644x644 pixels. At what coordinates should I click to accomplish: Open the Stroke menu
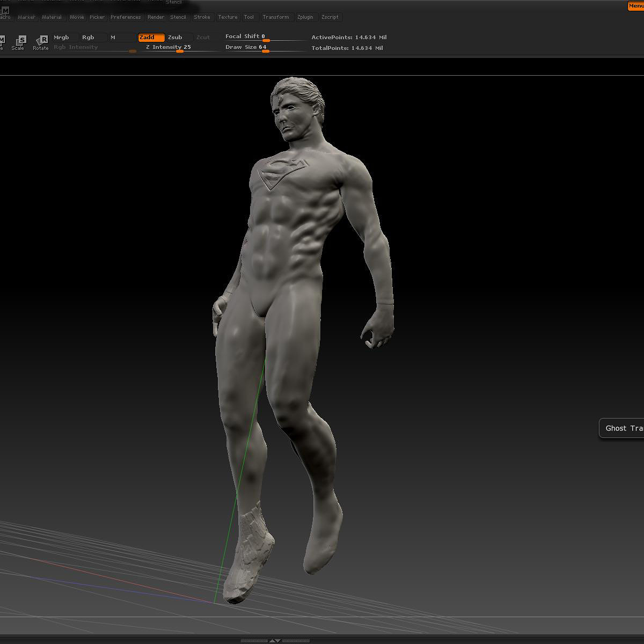(x=202, y=17)
